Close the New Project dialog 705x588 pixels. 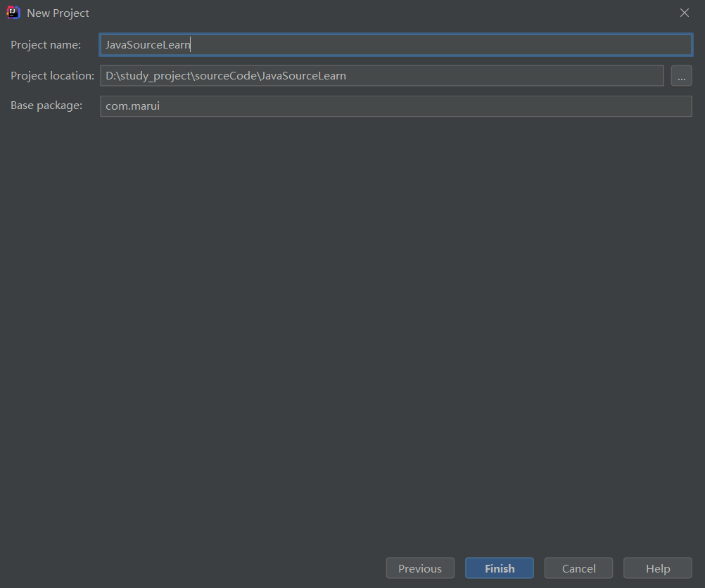pos(684,13)
